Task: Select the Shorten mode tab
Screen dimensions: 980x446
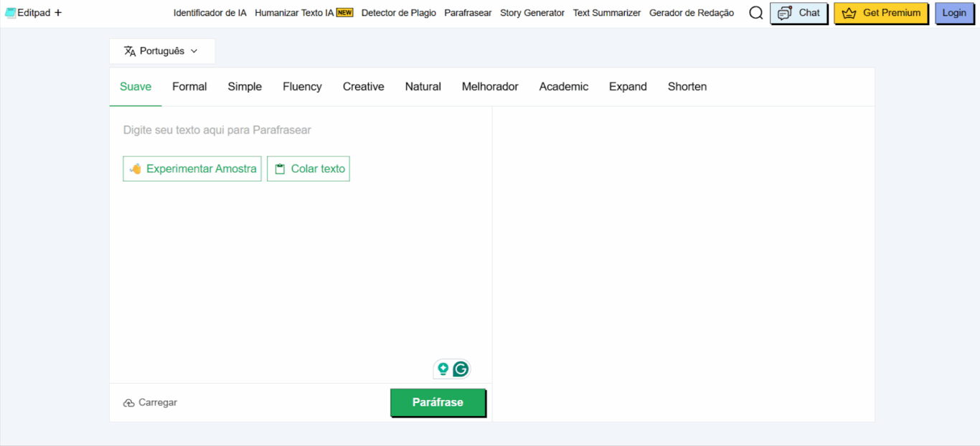Action: point(687,87)
